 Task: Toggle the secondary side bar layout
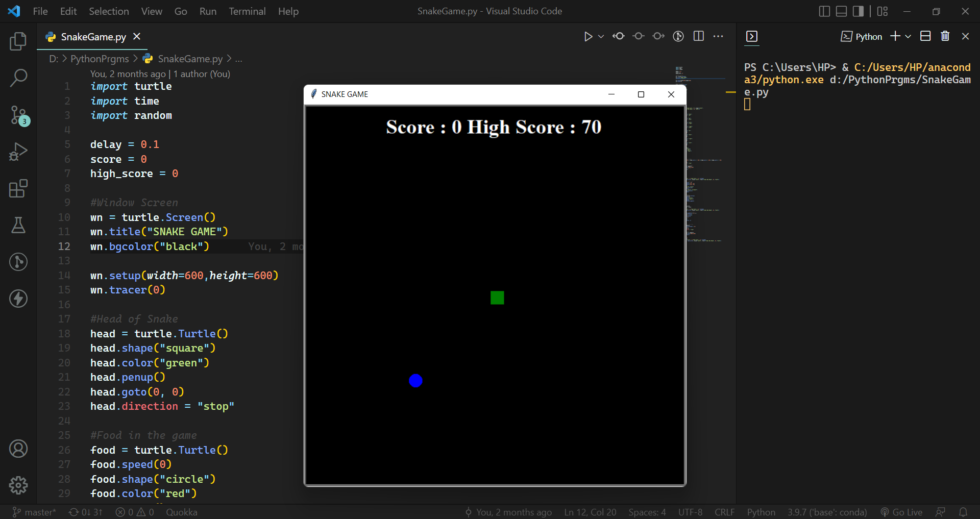[x=858, y=11]
